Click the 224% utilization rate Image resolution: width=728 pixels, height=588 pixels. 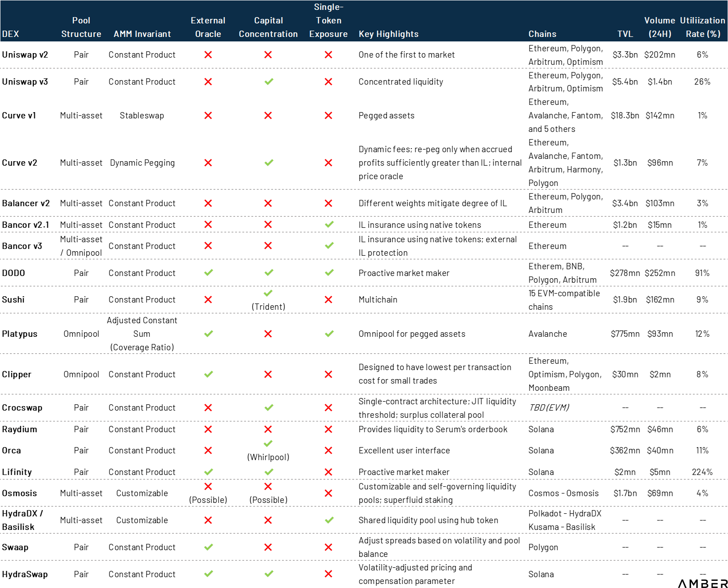pyautogui.click(x=702, y=472)
